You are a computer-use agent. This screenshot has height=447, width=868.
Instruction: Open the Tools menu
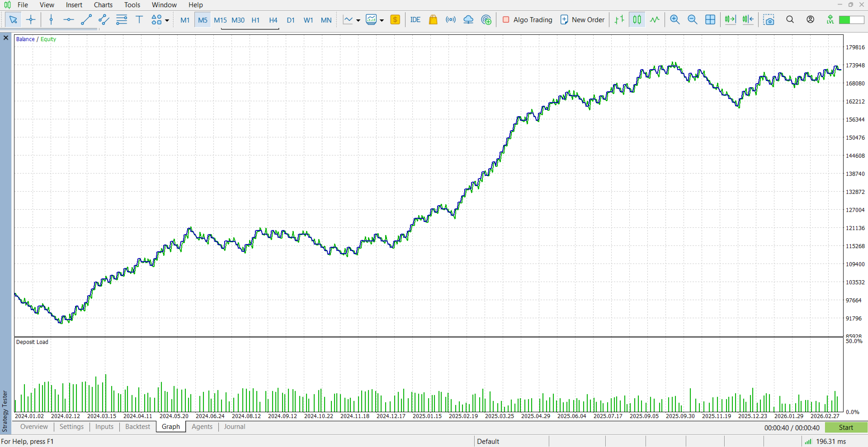coord(132,5)
